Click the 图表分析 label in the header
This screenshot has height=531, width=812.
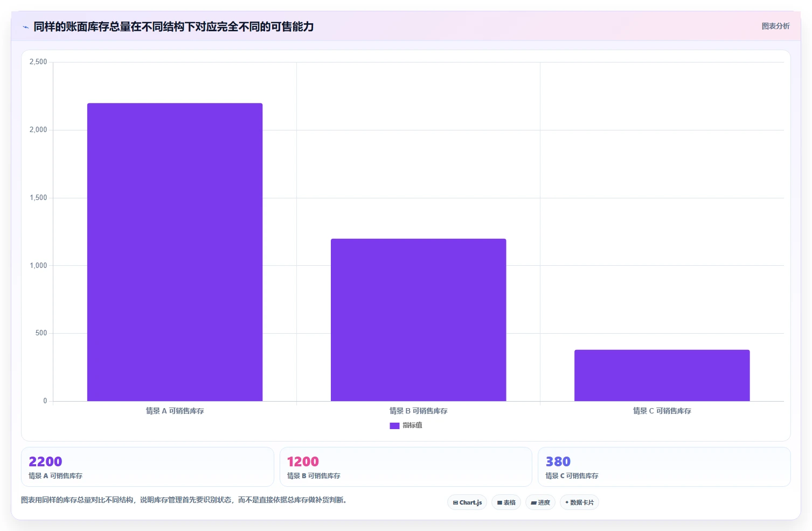(x=775, y=26)
